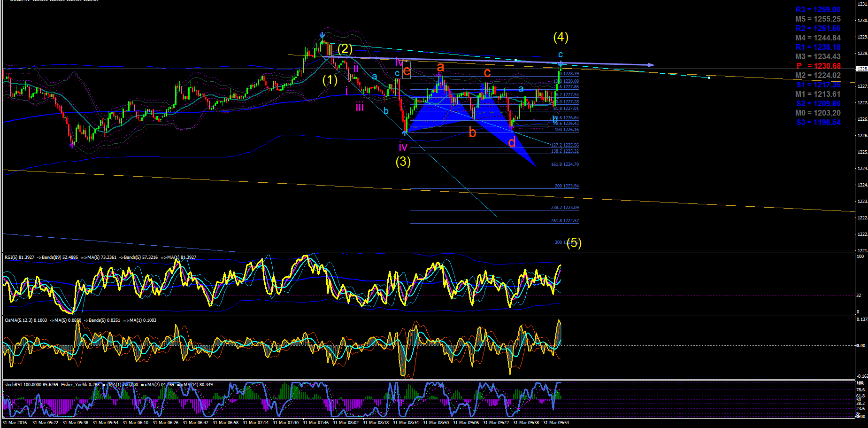
Task: Select the Fibonacci 261.8 1222.57 level label
Action: click(565, 221)
